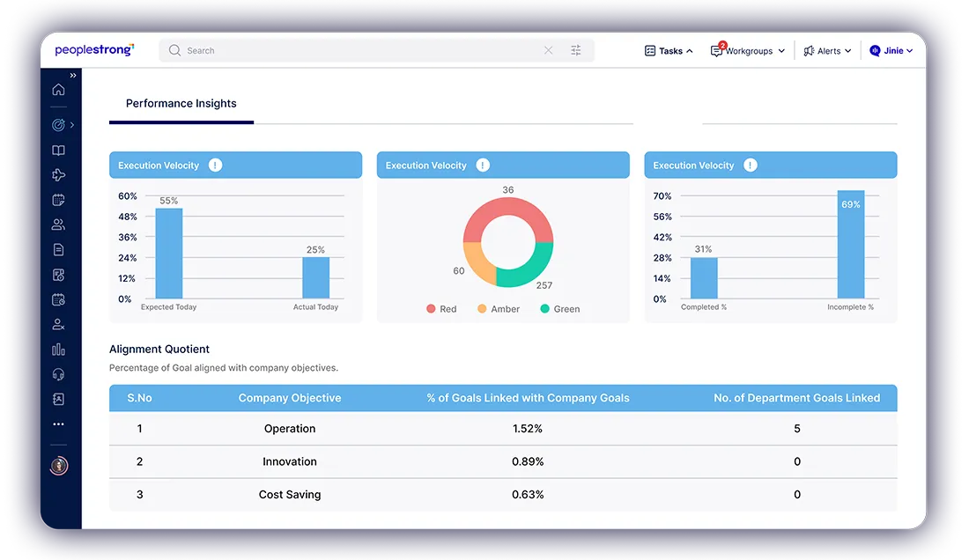Click the Alerts megaphone icon

point(809,50)
